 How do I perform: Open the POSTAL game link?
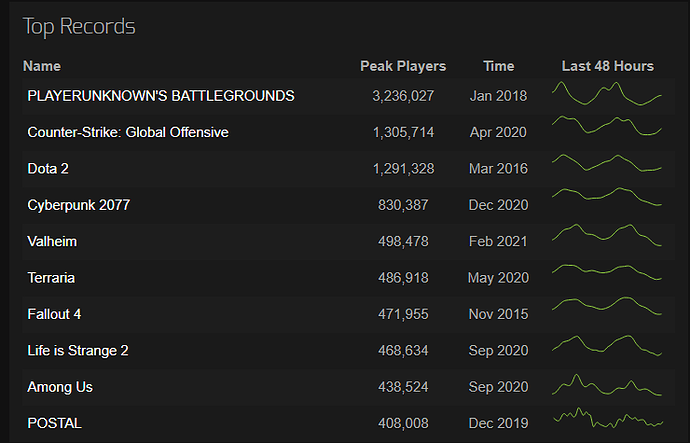click(54, 423)
